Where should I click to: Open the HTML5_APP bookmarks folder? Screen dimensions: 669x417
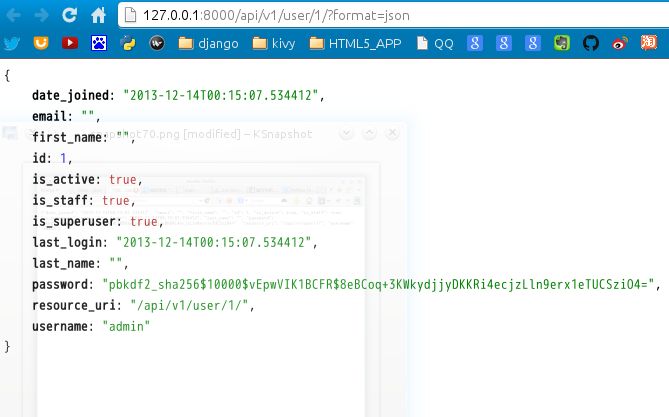click(x=355, y=43)
